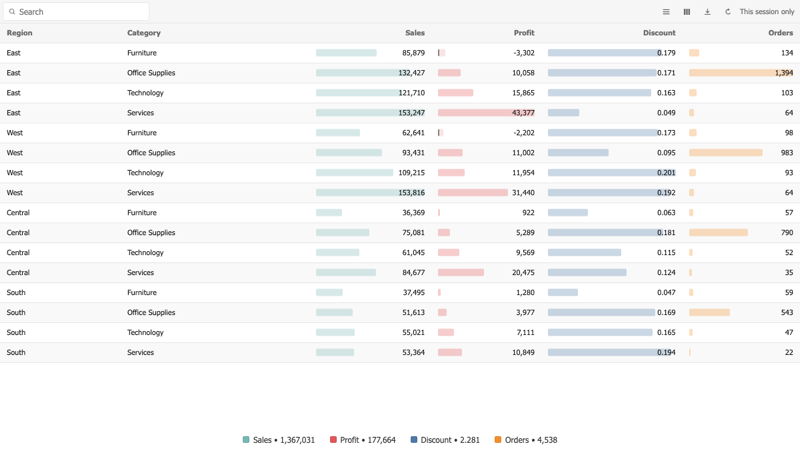Click the reset refresh icon

[728, 12]
